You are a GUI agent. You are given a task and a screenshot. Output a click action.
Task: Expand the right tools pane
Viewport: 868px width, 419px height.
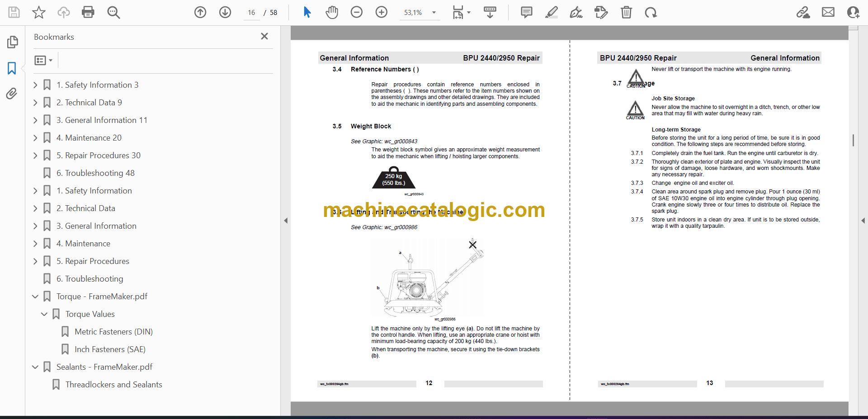(x=863, y=221)
